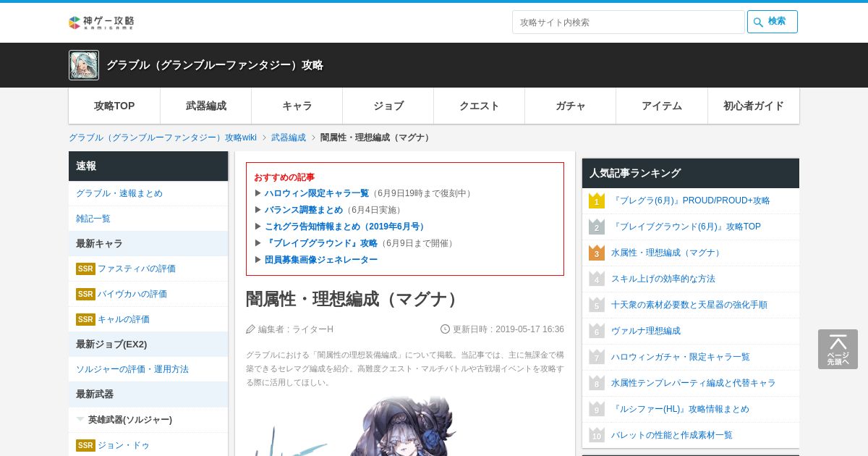The image size is (868, 456).
Task: Click the SSR badge beside キャル
Action: pos(85,319)
